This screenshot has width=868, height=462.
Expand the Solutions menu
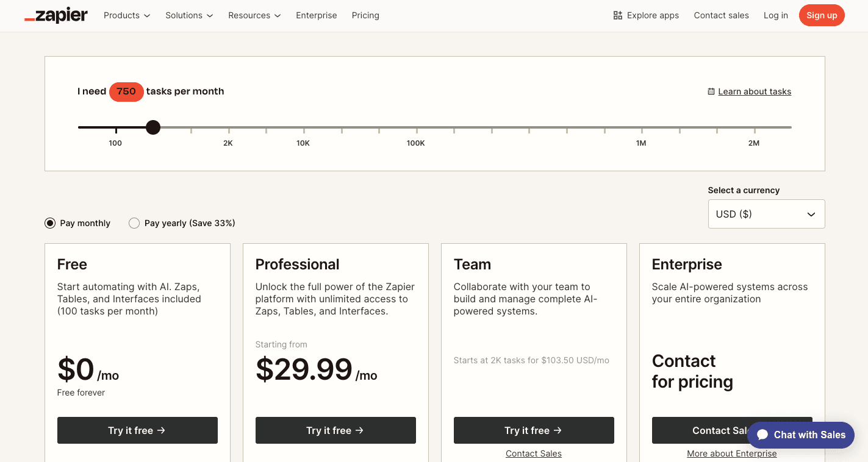coord(188,15)
